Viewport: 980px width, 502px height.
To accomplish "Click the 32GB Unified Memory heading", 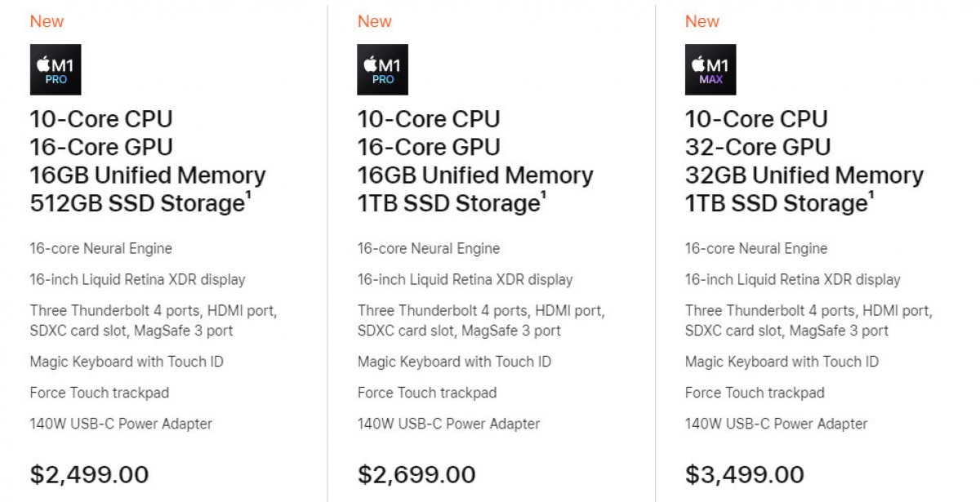I will [804, 175].
